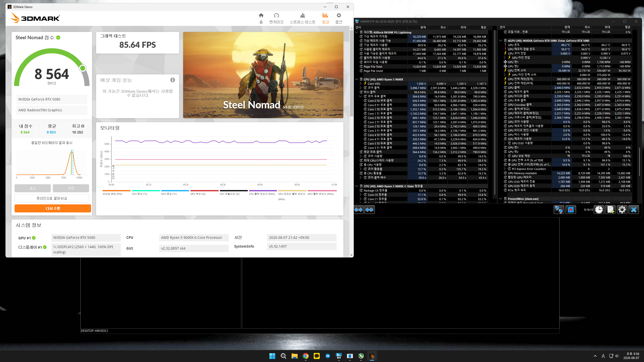644x362 pixels.
Task: Go to the 홈 tab in 3DMark
Action: click(x=261, y=18)
